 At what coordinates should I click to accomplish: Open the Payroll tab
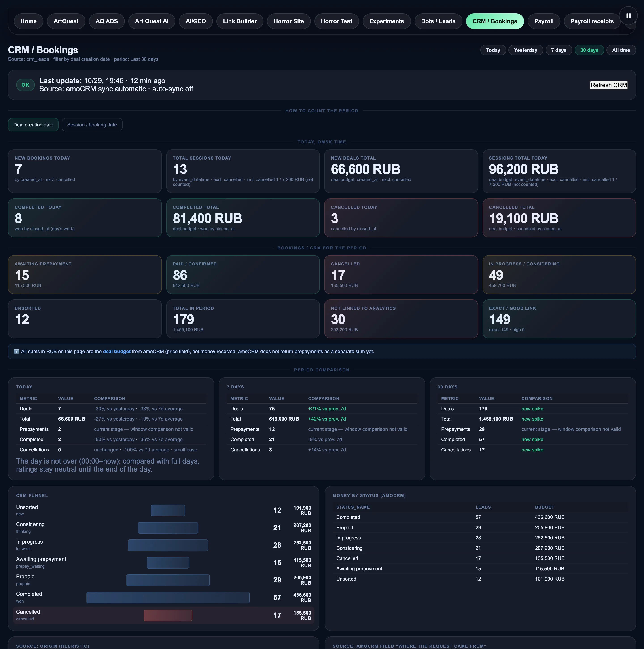(544, 21)
